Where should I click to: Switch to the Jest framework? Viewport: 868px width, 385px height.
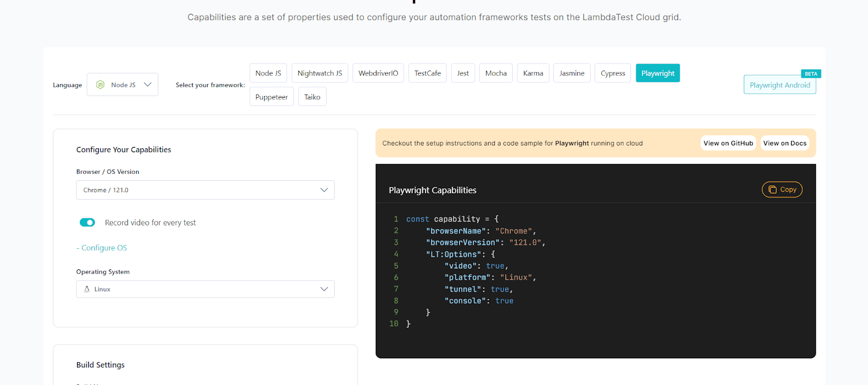coord(463,73)
